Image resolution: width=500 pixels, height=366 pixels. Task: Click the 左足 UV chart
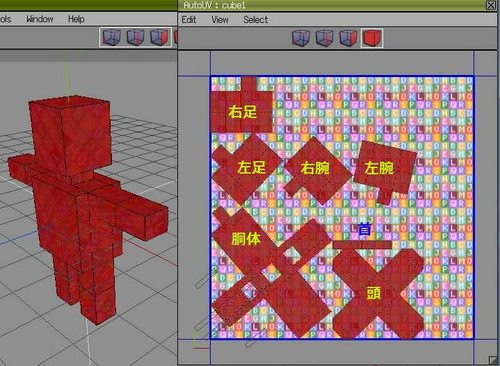point(247,168)
